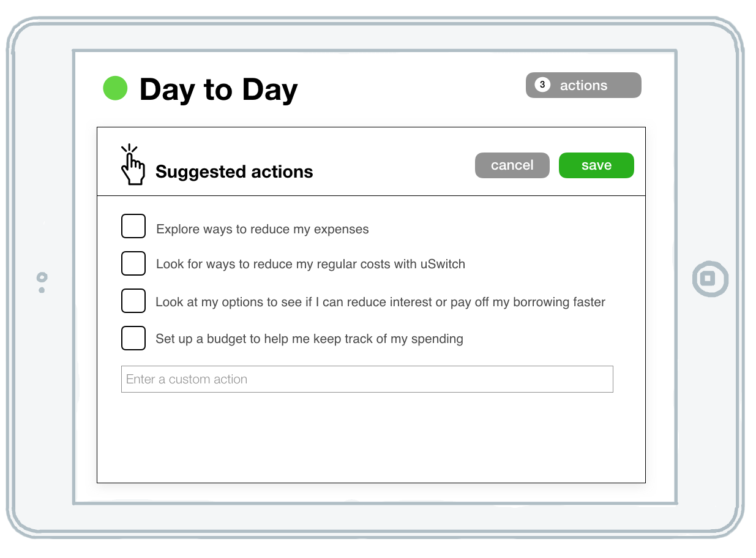Click the grey cancel button
Viewport: 756px width, 558px height.
(x=512, y=165)
